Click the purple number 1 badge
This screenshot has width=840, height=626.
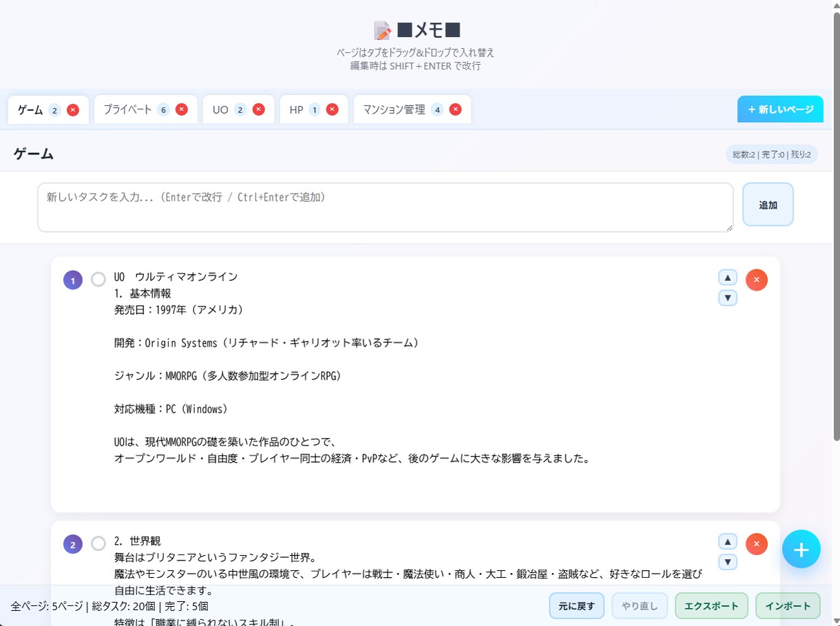pyautogui.click(x=73, y=280)
